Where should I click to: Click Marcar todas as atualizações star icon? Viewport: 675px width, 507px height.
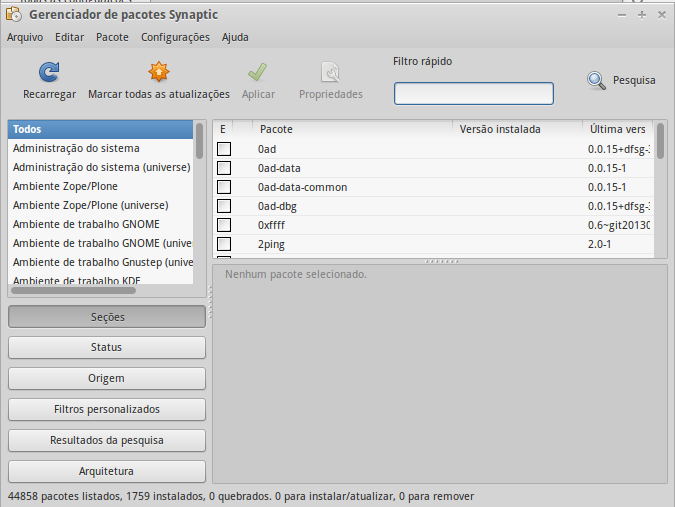pos(159,72)
